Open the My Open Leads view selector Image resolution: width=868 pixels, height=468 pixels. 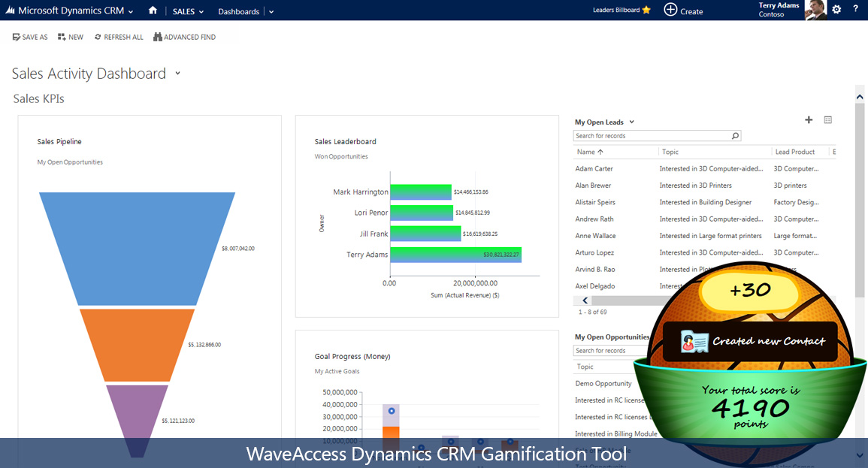631,122
